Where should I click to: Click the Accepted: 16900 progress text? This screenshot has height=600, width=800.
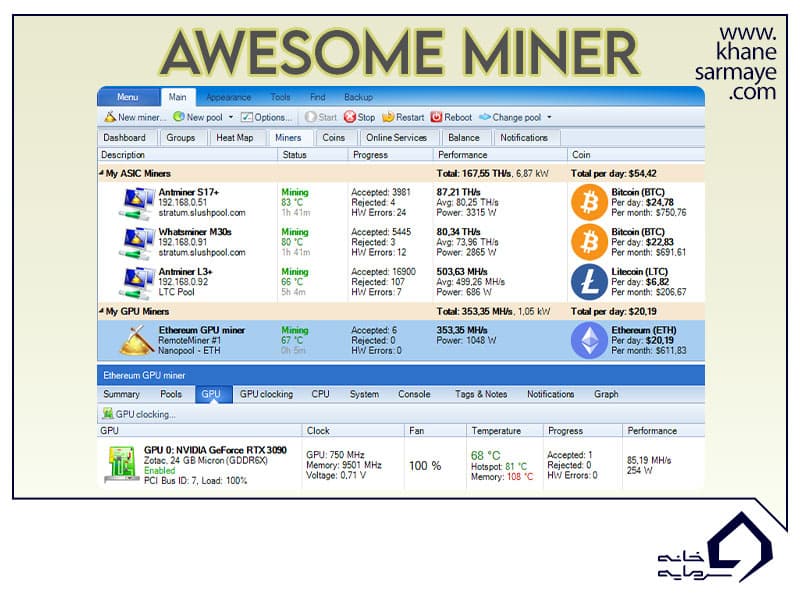pos(383,272)
